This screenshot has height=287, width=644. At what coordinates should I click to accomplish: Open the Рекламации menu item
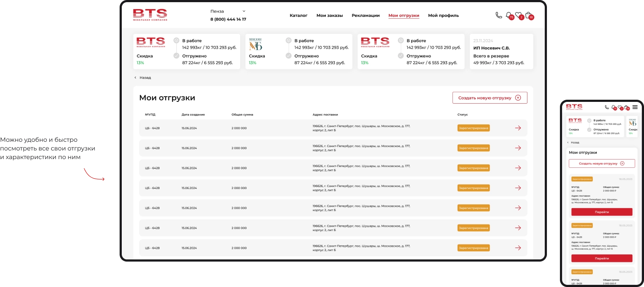pyautogui.click(x=365, y=16)
